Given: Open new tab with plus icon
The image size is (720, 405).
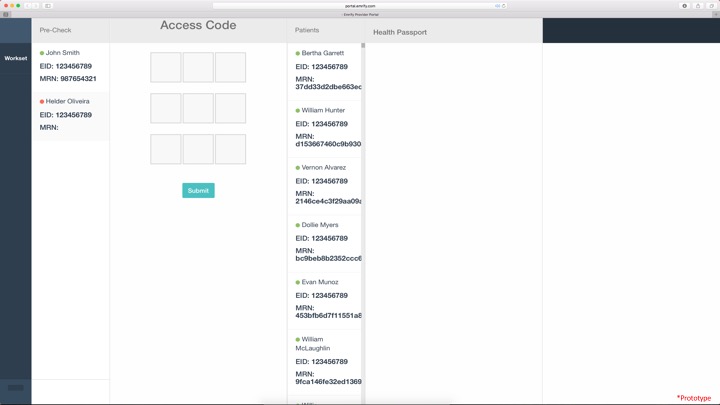Looking at the screenshot, I should 715,15.
